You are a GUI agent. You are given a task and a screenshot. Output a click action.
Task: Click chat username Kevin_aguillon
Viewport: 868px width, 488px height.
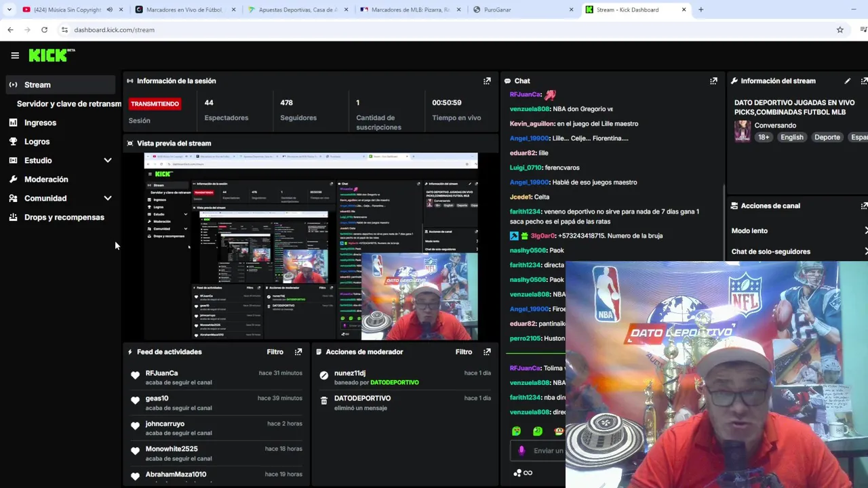tap(532, 124)
